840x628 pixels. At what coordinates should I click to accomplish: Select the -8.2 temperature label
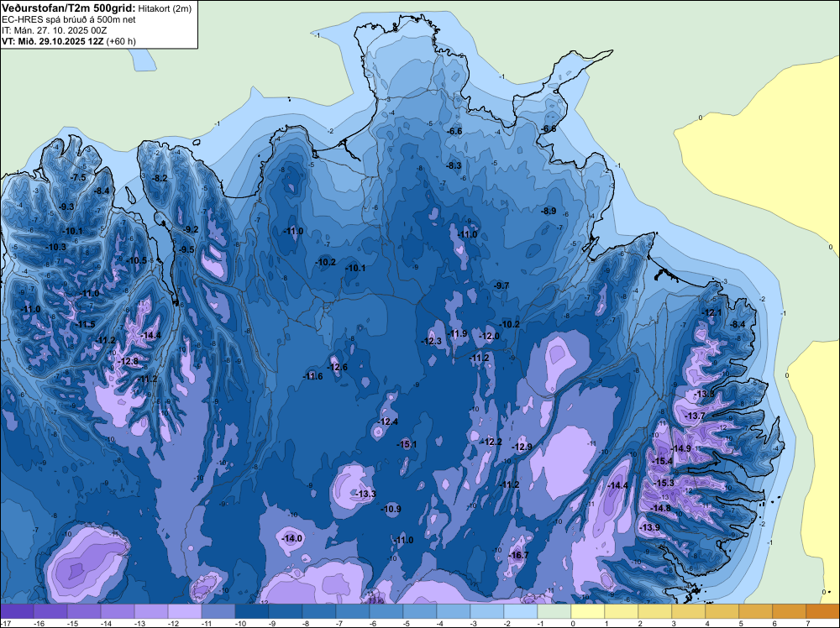point(160,178)
